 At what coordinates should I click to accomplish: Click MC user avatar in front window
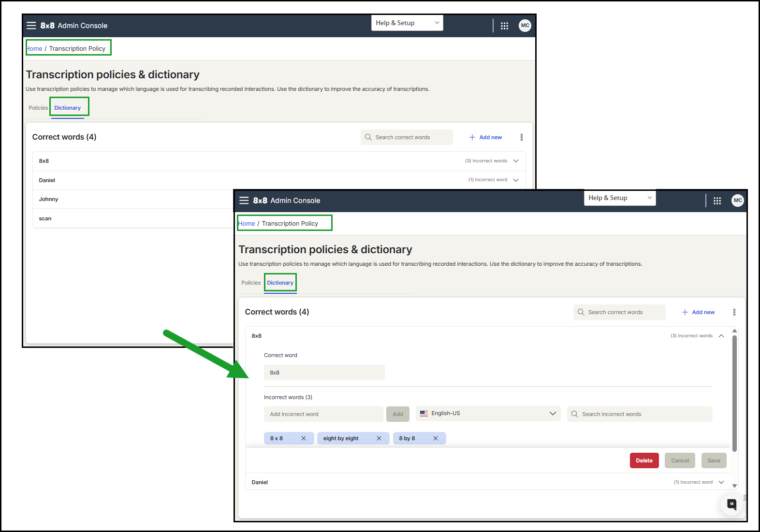(738, 201)
